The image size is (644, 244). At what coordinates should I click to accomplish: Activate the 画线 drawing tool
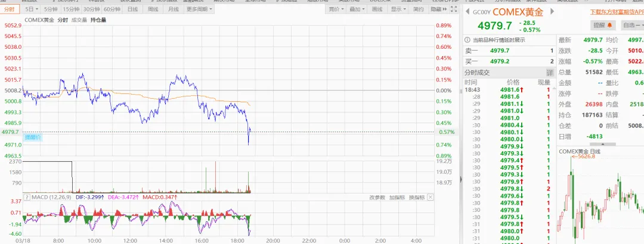(x=377, y=9)
